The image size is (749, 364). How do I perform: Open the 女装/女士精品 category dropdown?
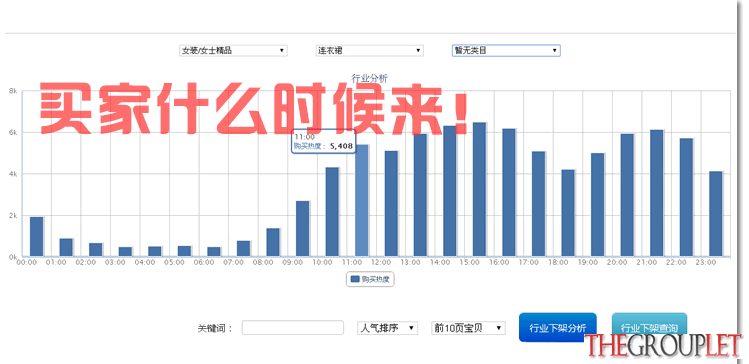point(233,50)
